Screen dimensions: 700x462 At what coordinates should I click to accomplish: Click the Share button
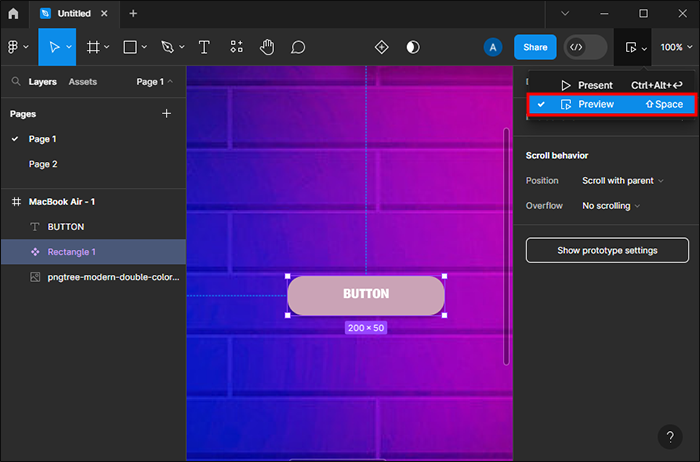point(535,47)
